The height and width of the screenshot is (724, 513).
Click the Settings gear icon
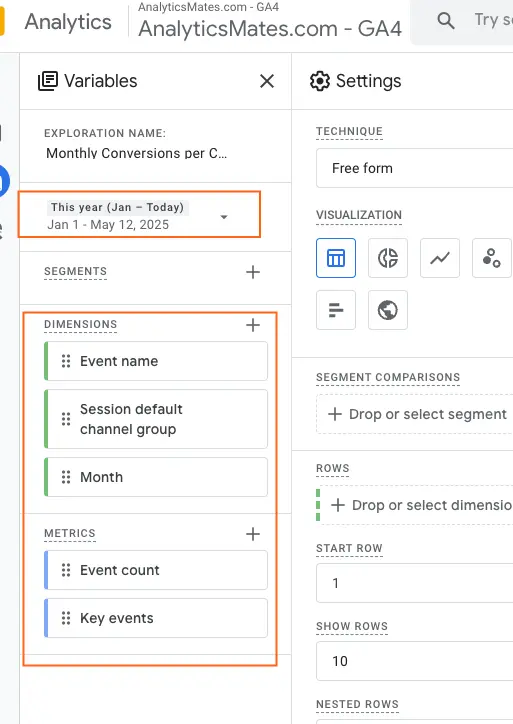click(320, 81)
